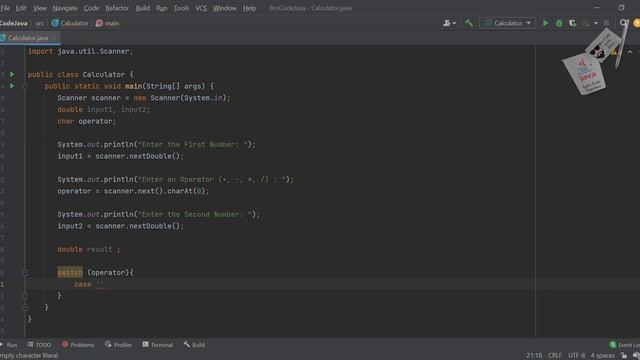Viewport: 640px width, 360px height.
Task: Click the Calculator breadcrumb in the navigation bar
Action: pos(70,23)
